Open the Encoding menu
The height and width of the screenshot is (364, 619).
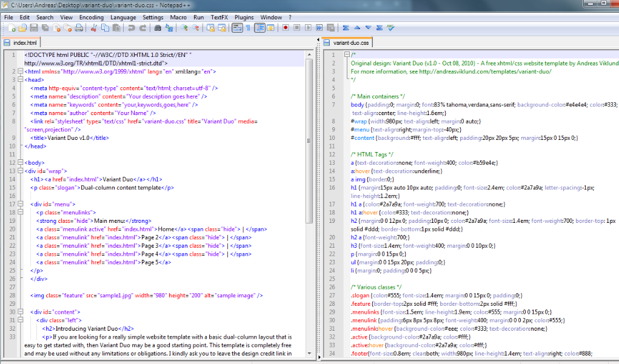[x=91, y=18]
